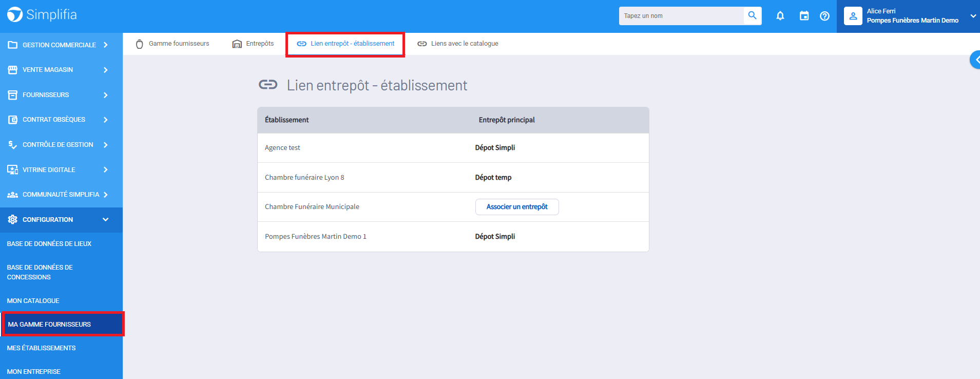Viewport: 980px width, 379px height.
Task: Focus the Tapez un nom search field
Action: (681, 16)
